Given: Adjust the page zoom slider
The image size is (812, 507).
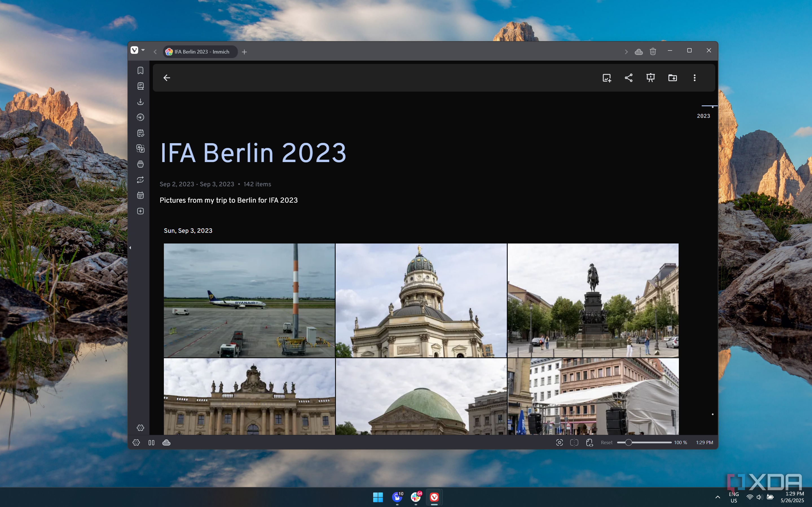Looking at the screenshot, I should [644, 442].
